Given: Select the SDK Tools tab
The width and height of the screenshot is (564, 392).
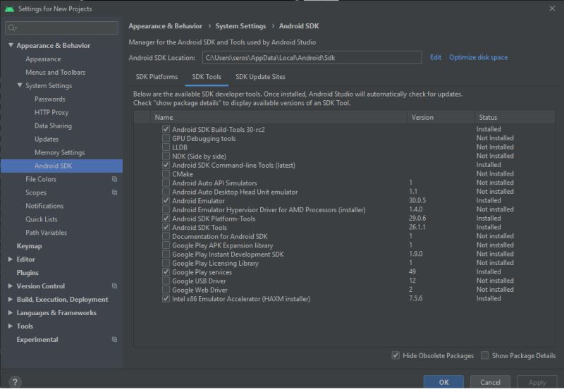Looking at the screenshot, I should (x=207, y=77).
